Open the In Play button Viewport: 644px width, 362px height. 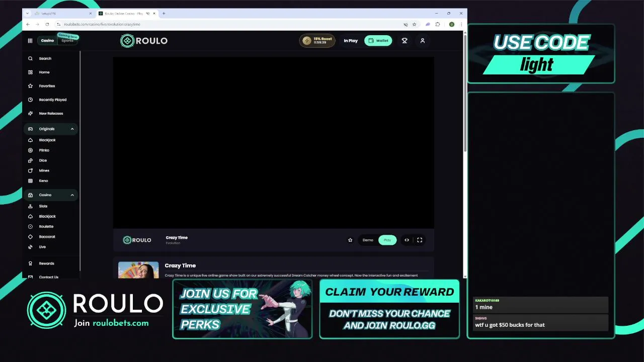pyautogui.click(x=351, y=41)
